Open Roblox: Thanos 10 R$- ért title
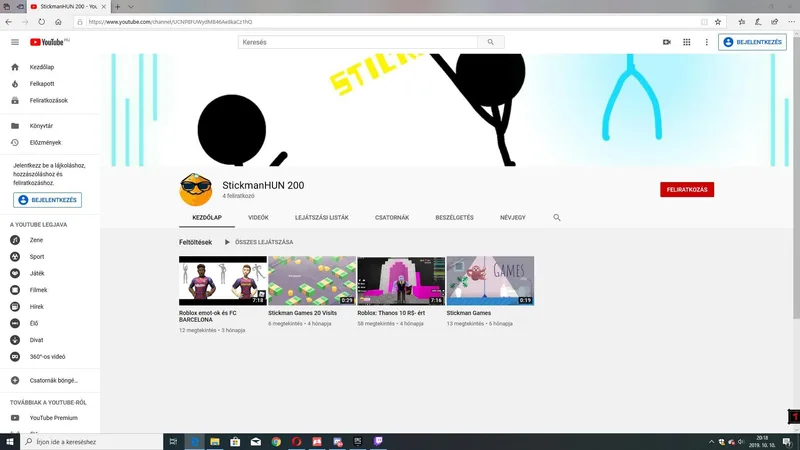Screen dimensions: 800x450 [391, 313]
